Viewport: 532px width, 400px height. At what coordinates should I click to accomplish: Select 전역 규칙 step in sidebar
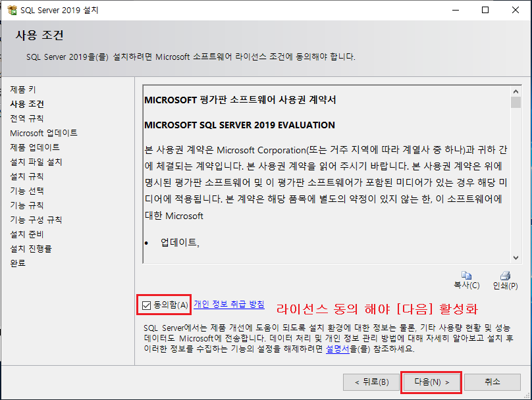pyautogui.click(x=27, y=118)
